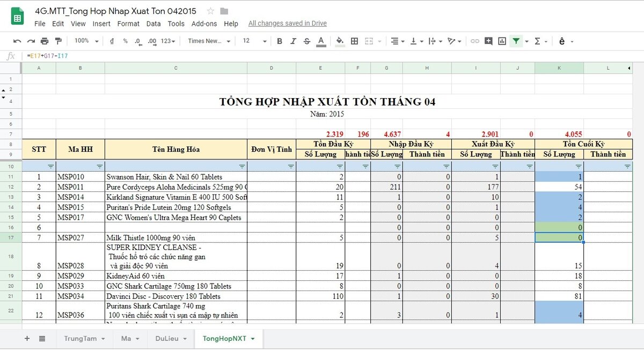Open the Data menu

pos(153,24)
